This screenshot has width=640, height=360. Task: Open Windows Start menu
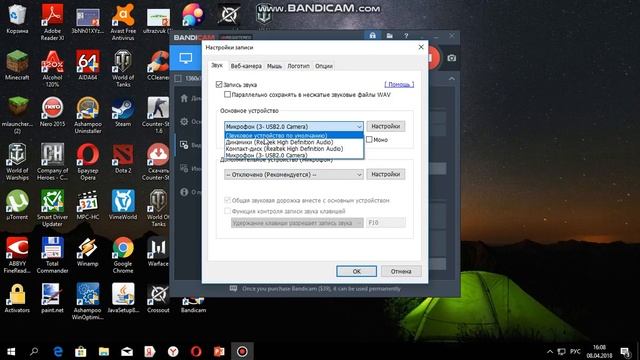click(x=11, y=351)
